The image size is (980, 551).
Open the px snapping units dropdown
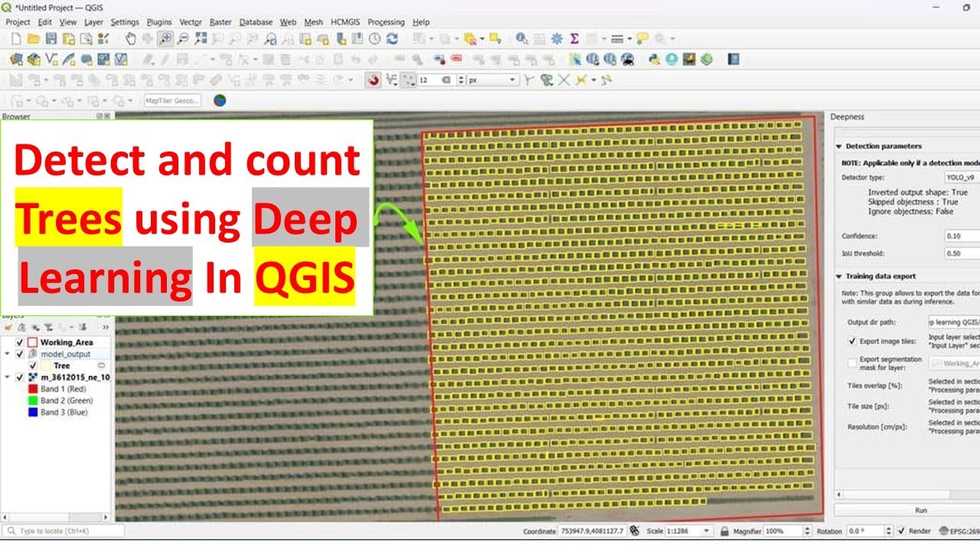pos(494,80)
